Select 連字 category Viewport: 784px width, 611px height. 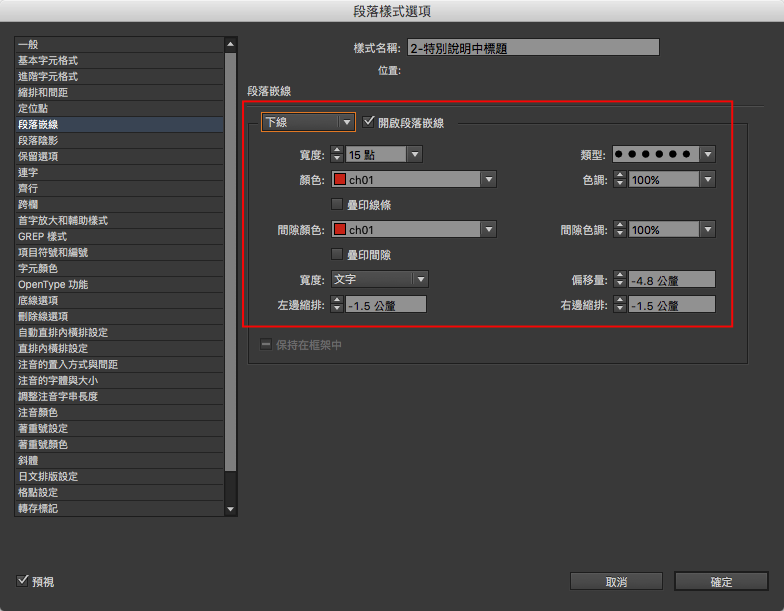(x=119, y=172)
